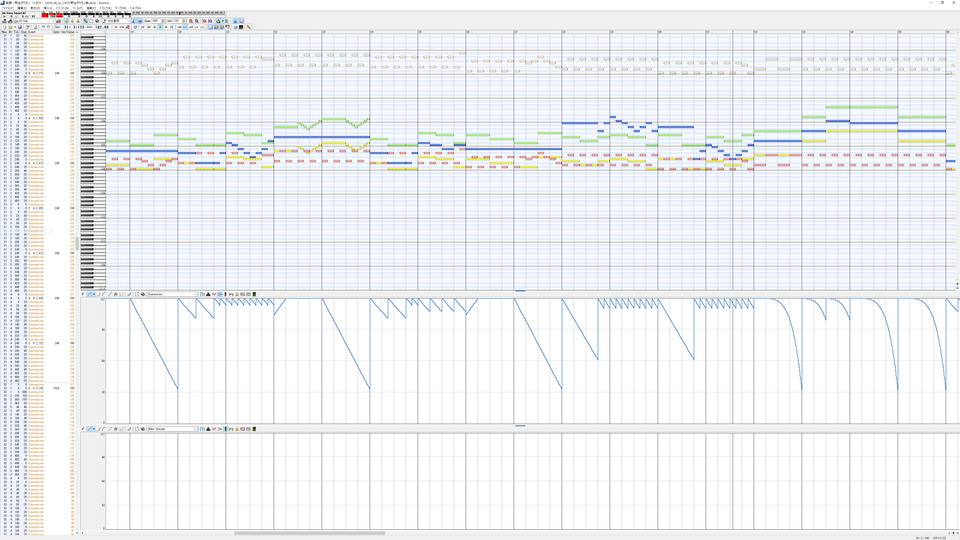Adjust the Vel value spinner

(x=184, y=21)
